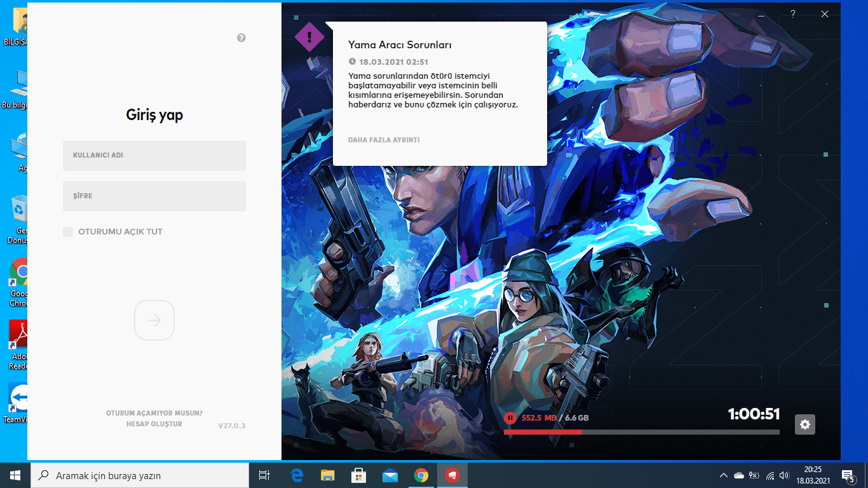Click the Yama Aracı Sorunları heading
The width and height of the screenshot is (868, 488).
click(400, 45)
